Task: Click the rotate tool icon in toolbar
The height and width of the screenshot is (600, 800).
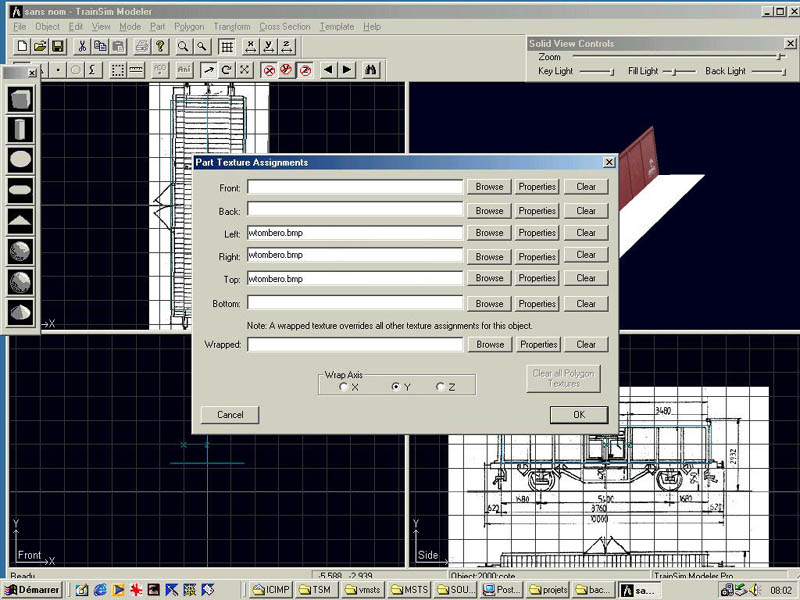Action: 226,70
